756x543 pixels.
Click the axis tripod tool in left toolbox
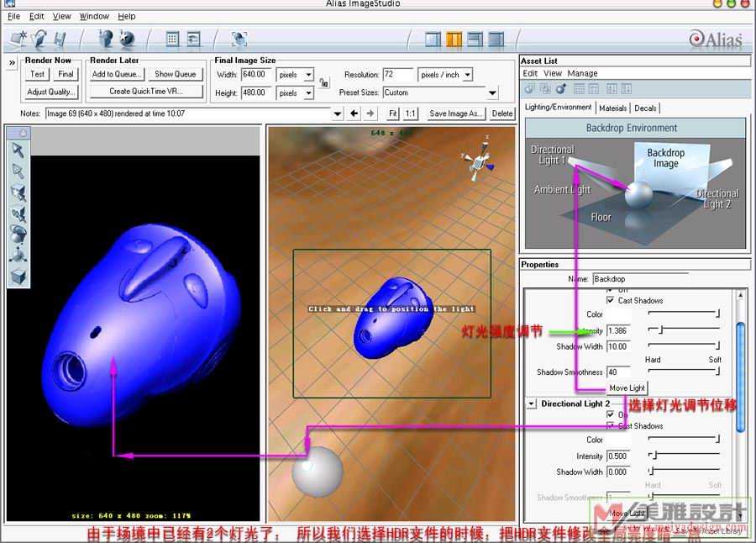18,256
